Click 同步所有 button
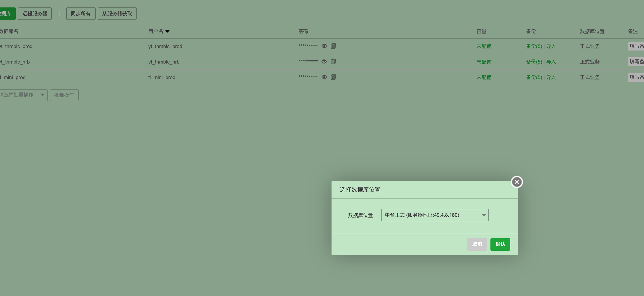Screen dimensions: 644x296 [81, 14]
